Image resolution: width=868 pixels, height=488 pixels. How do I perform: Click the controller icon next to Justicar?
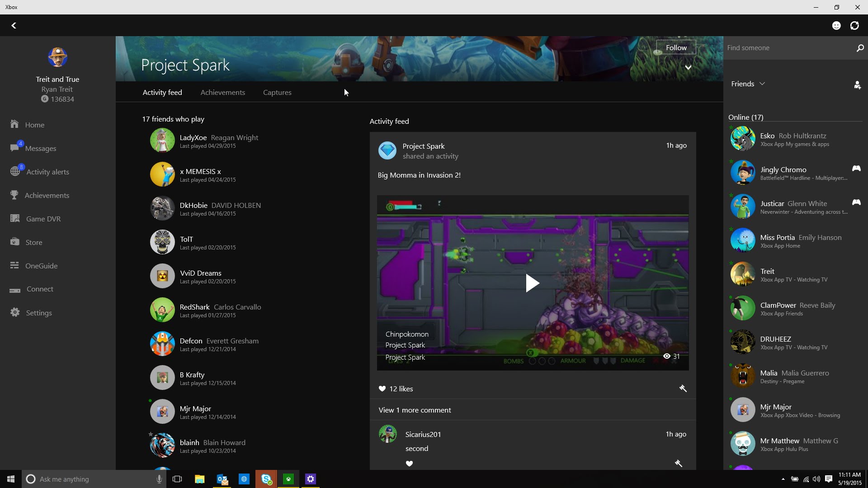pos(856,202)
